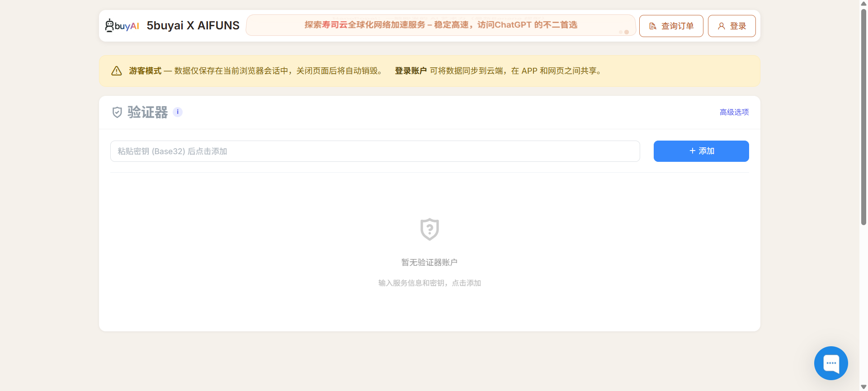
Task: Click the question-mark shield empty-state icon
Action: pos(429,229)
